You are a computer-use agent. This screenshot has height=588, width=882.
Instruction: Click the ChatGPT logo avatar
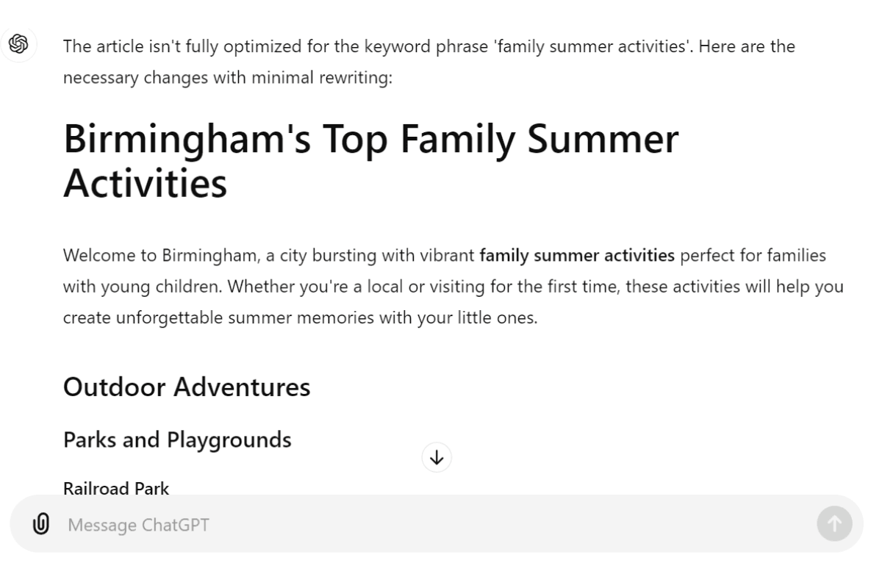pos(18,45)
